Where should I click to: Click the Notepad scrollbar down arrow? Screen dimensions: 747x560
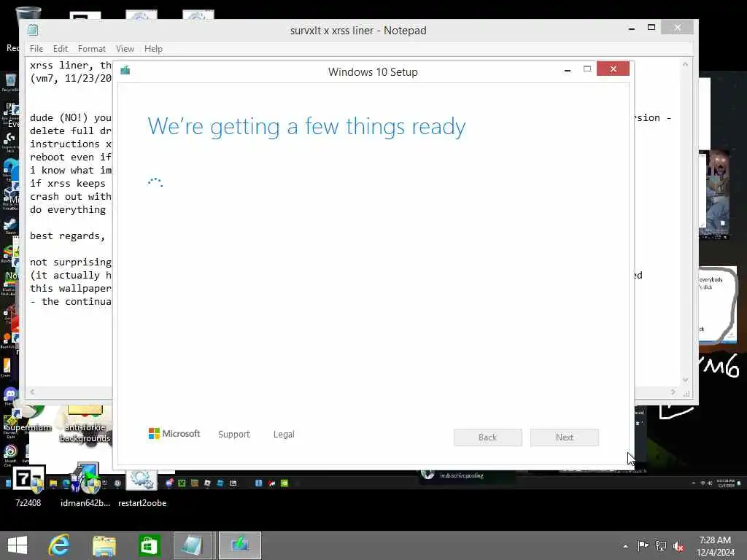[686, 380]
